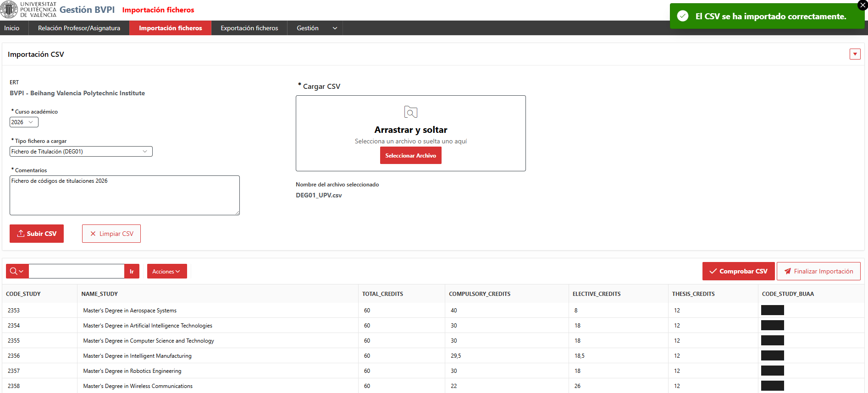
Task: Expand the Acciones menu
Action: pyautogui.click(x=167, y=271)
